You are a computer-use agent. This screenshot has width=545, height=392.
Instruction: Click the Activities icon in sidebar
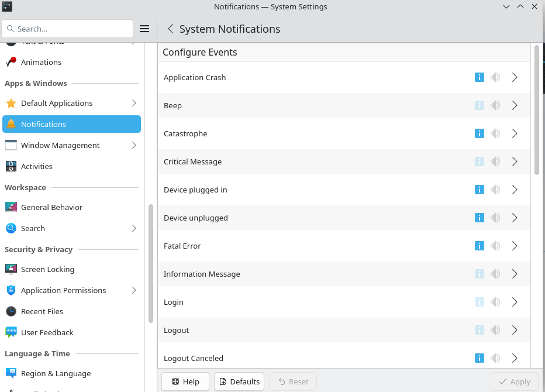[11, 166]
